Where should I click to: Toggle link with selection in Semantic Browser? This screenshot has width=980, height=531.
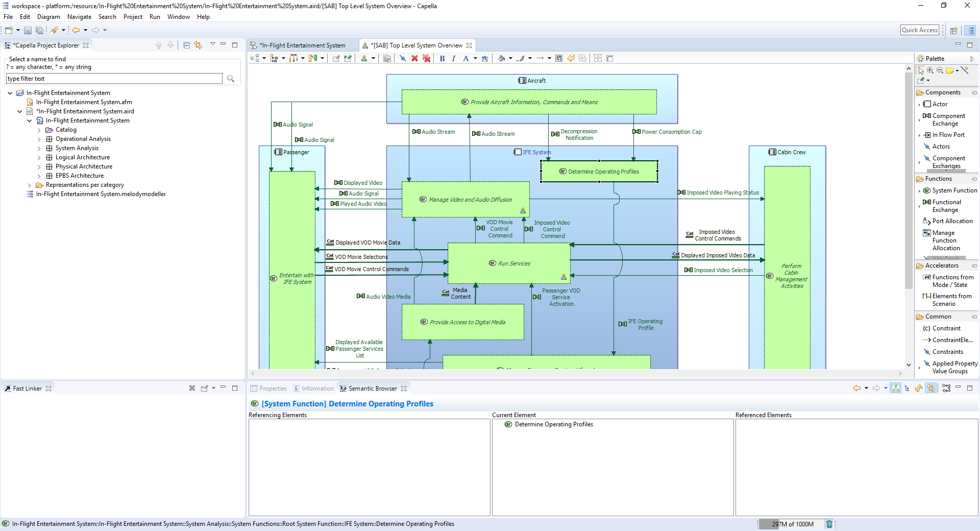pyautogui.click(x=930, y=389)
